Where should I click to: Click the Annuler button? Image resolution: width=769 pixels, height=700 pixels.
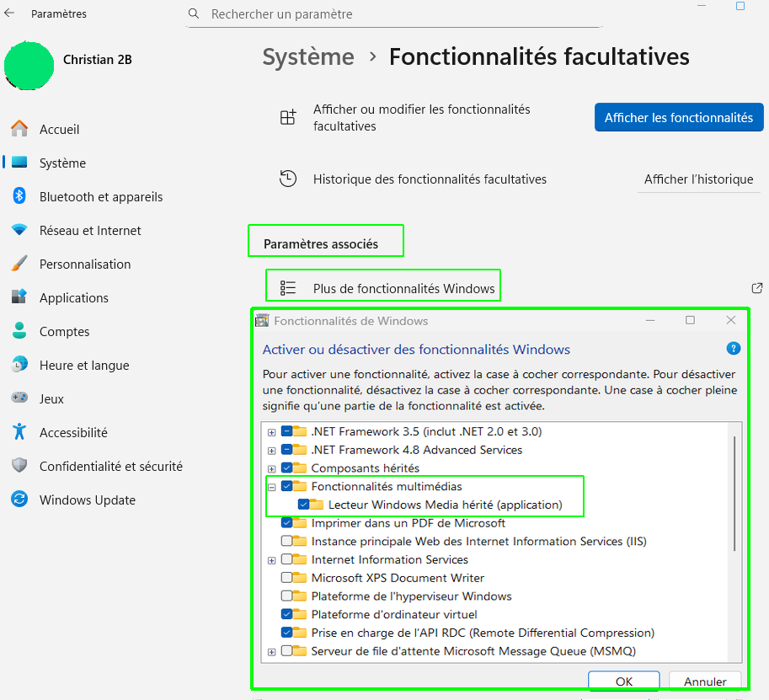[705, 681]
